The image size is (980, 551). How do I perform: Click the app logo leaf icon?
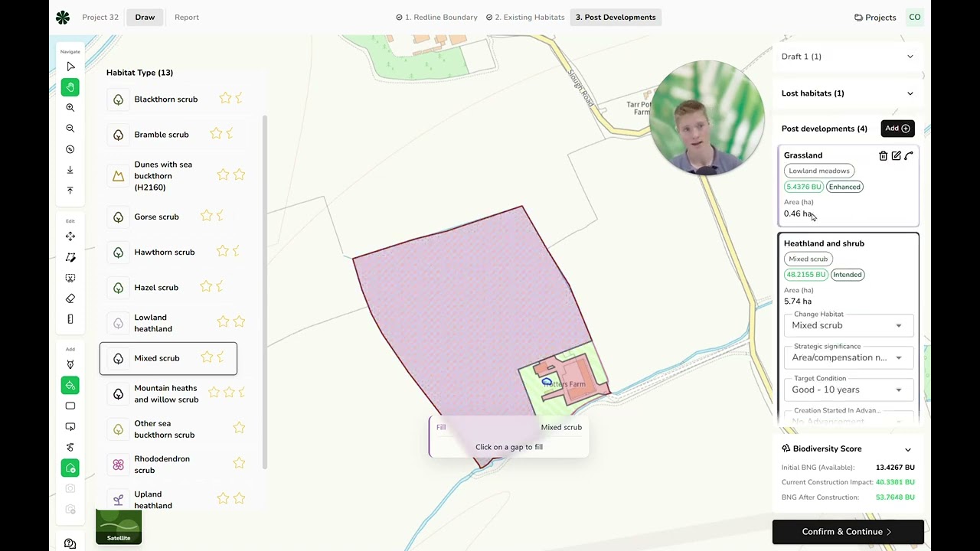tap(63, 17)
